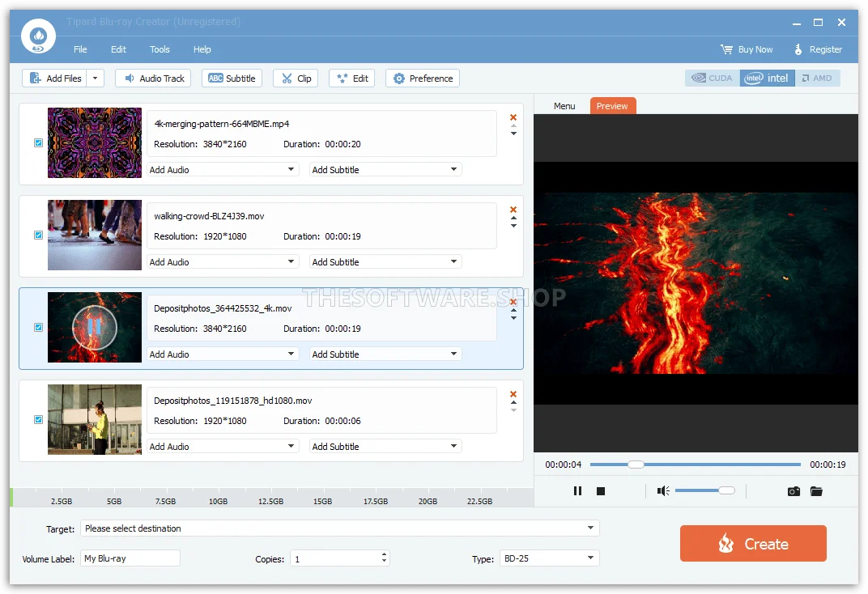Viewport: 868px width, 594px height.
Task: Open the Clip tool
Action: [296, 78]
